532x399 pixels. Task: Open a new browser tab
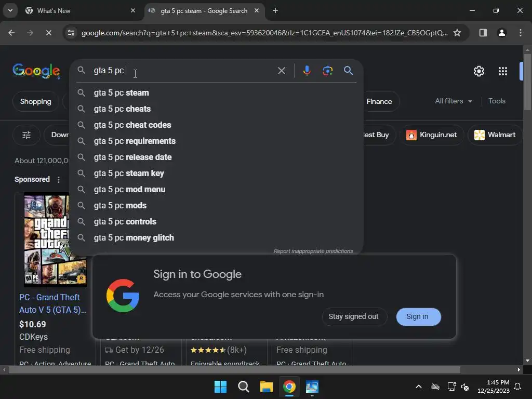coord(275,11)
